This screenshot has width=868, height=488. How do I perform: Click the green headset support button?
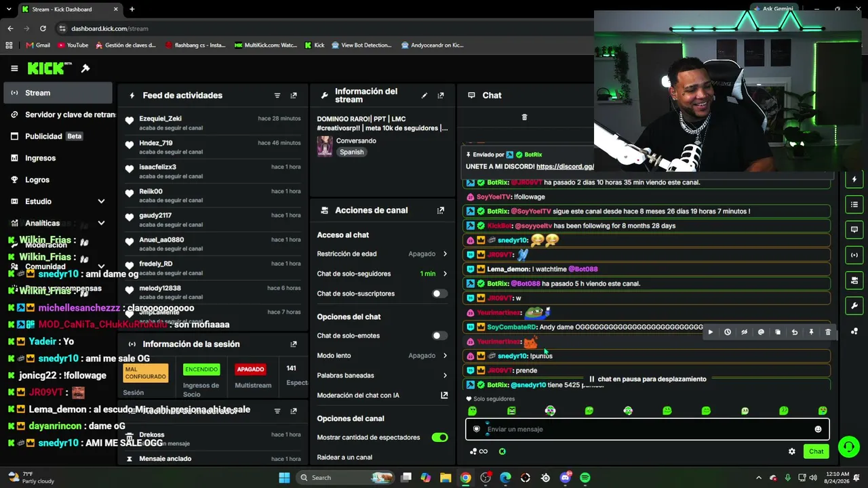click(848, 446)
